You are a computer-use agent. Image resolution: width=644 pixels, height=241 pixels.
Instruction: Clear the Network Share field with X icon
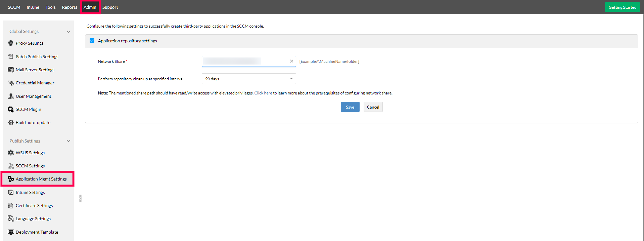coord(291,61)
